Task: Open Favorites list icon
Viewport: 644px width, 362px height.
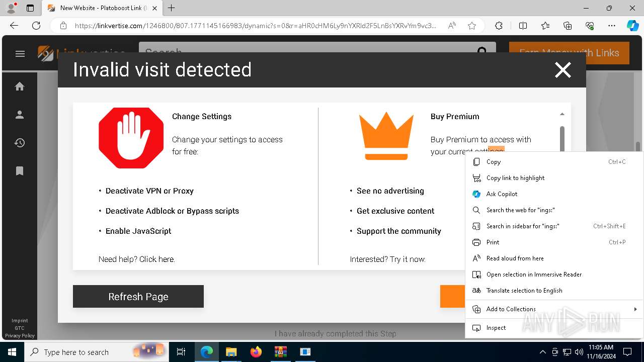Action: [545, 26]
